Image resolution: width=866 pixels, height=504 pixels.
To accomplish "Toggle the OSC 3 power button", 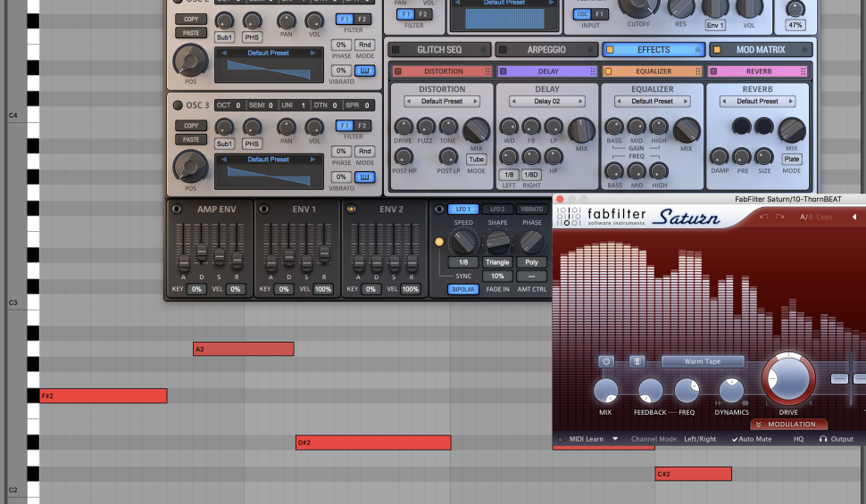I will (x=177, y=105).
